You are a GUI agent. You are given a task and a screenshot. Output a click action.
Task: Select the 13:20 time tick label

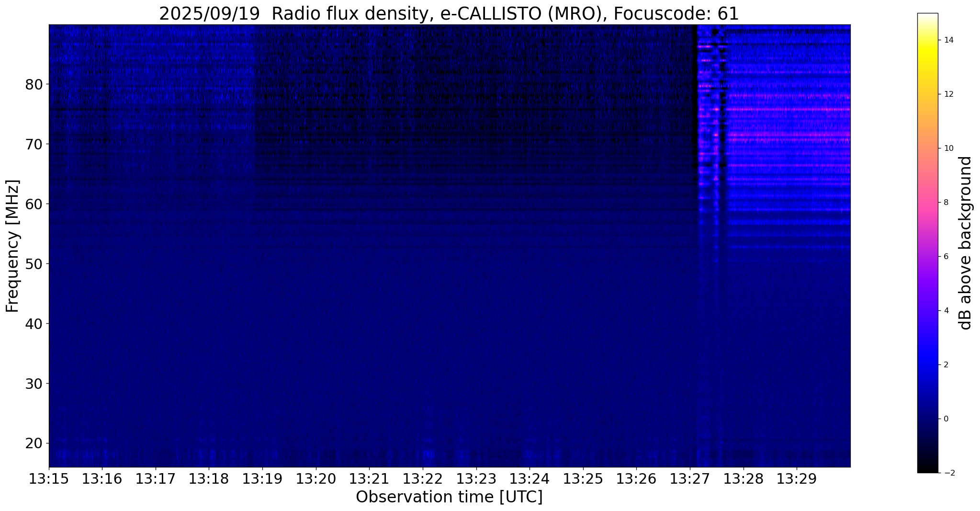(316, 479)
